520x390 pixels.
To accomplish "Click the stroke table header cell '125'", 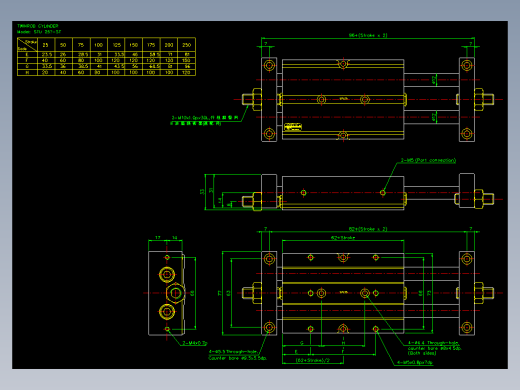I will [116, 45].
